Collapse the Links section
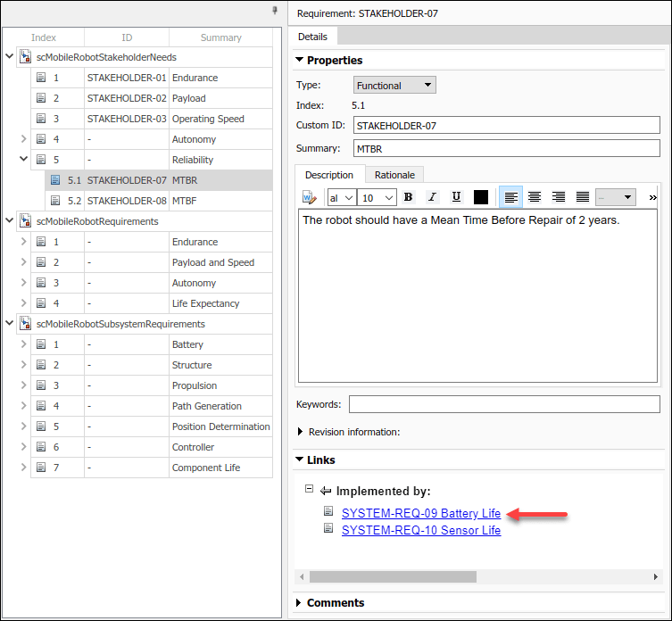672x621 pixels. (x=300, y=460)
